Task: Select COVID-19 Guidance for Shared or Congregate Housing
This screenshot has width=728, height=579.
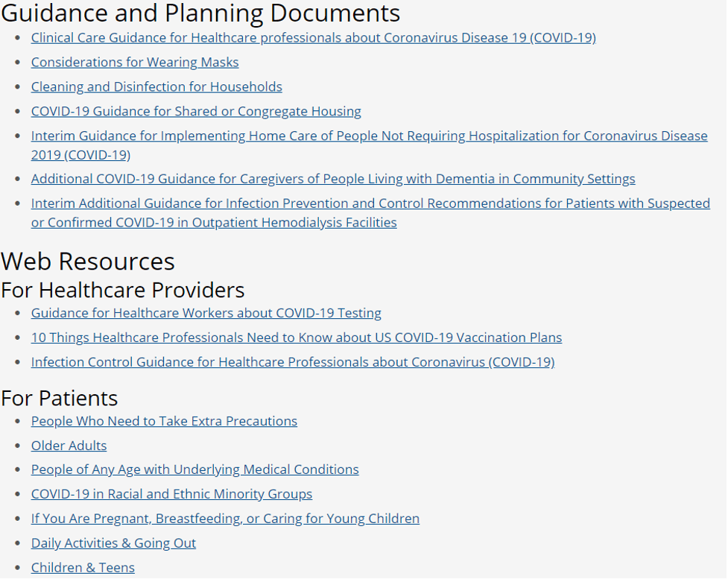Action: tap(196, 112)
